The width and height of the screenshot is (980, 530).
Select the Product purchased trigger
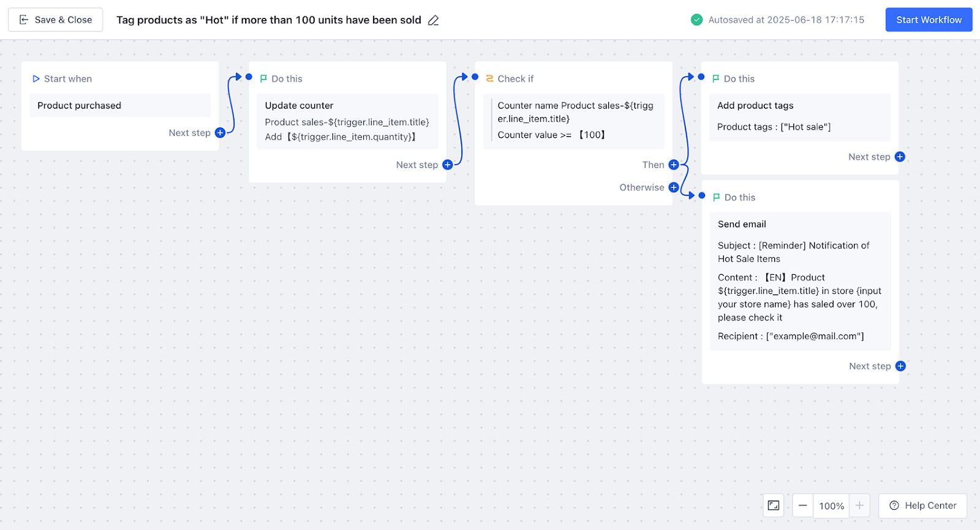pyautogui.click(x=119, y=105)
